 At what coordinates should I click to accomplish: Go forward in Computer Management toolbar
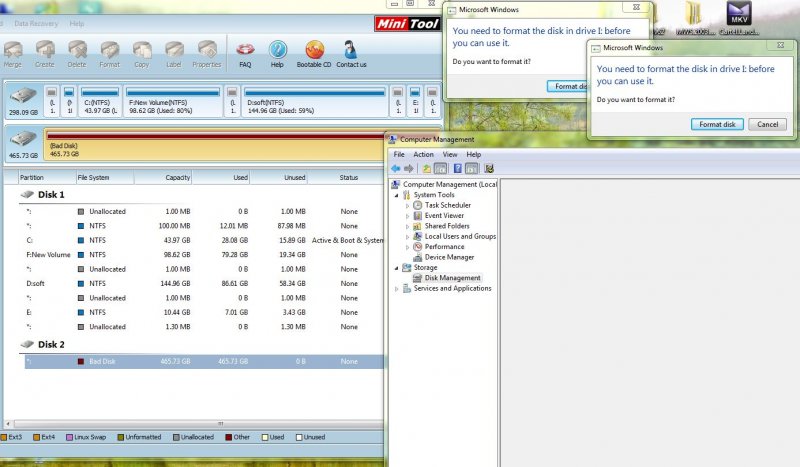pyautogui.click(x=409, y=168)
